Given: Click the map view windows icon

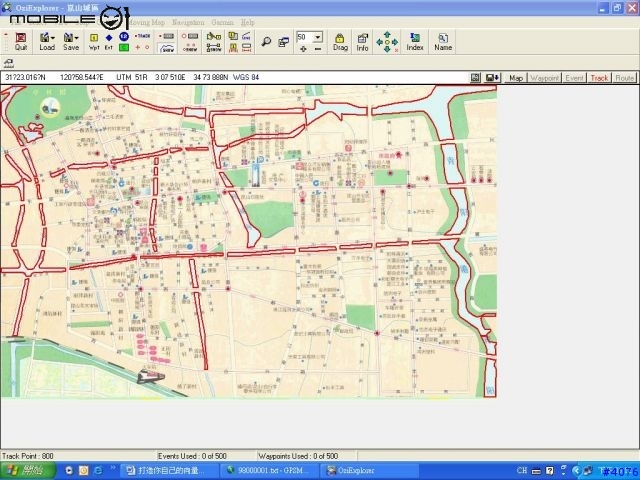Looking at the screenshot, I should [284, 42].
